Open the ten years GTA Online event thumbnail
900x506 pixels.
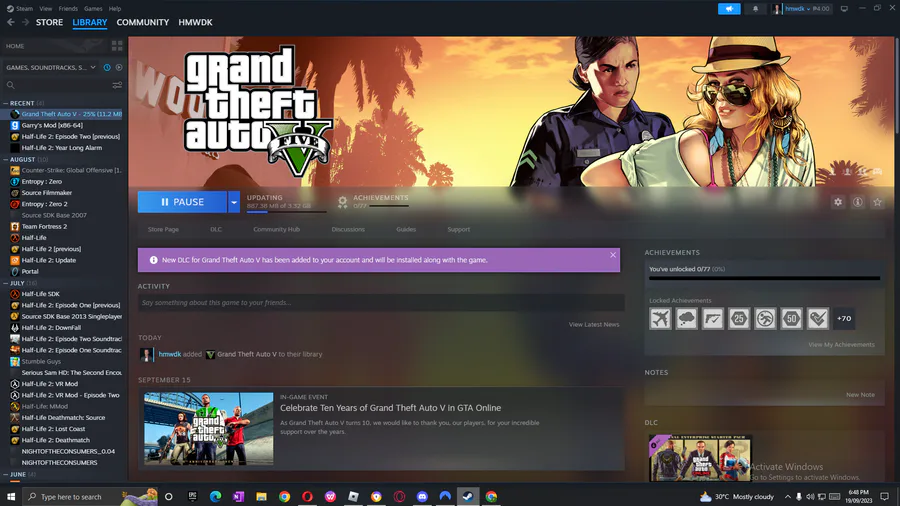[208, 429]
